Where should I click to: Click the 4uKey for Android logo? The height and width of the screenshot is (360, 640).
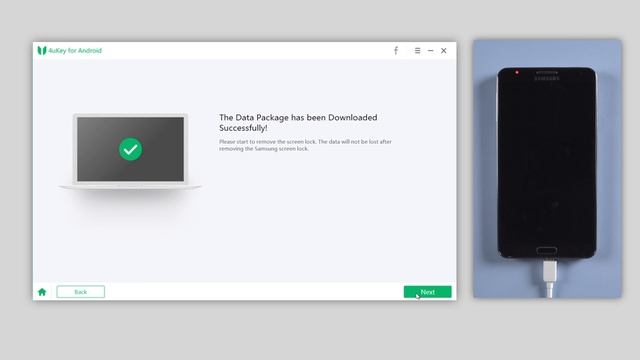[42, 51]
